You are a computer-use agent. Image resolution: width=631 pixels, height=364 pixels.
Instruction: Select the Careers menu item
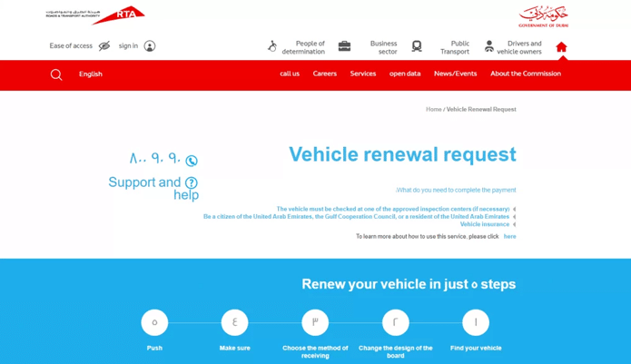[x=324, y=74]
